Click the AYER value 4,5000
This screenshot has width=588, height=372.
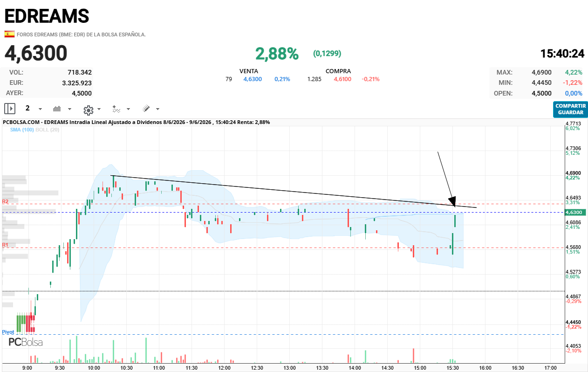tap(82, 93)
